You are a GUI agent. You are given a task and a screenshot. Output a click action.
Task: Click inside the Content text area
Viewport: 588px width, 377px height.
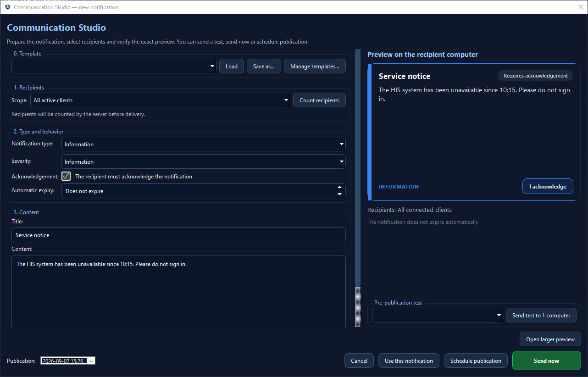178,291
